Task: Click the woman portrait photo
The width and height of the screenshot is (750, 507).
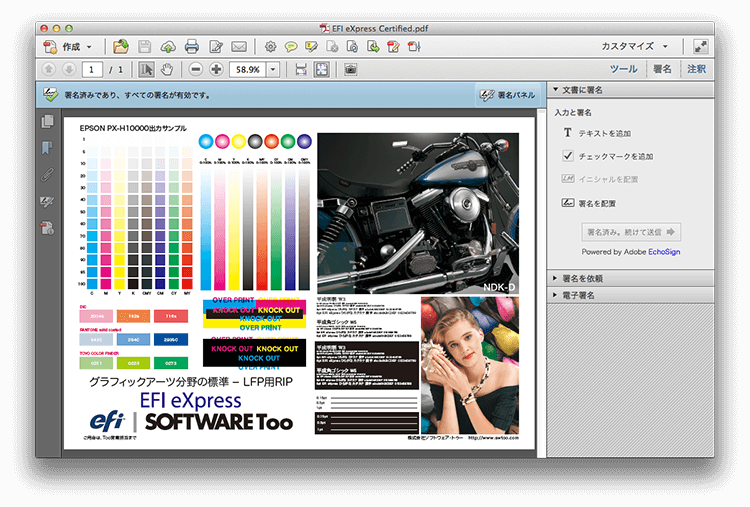Action: [x=470, y=365]
